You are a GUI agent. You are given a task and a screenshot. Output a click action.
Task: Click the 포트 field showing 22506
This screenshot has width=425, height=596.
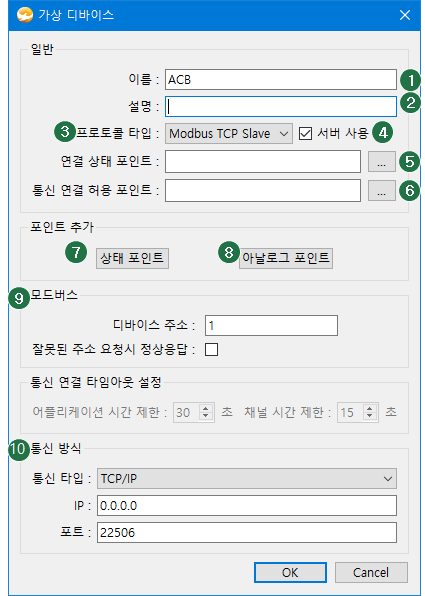pos(247,533)
